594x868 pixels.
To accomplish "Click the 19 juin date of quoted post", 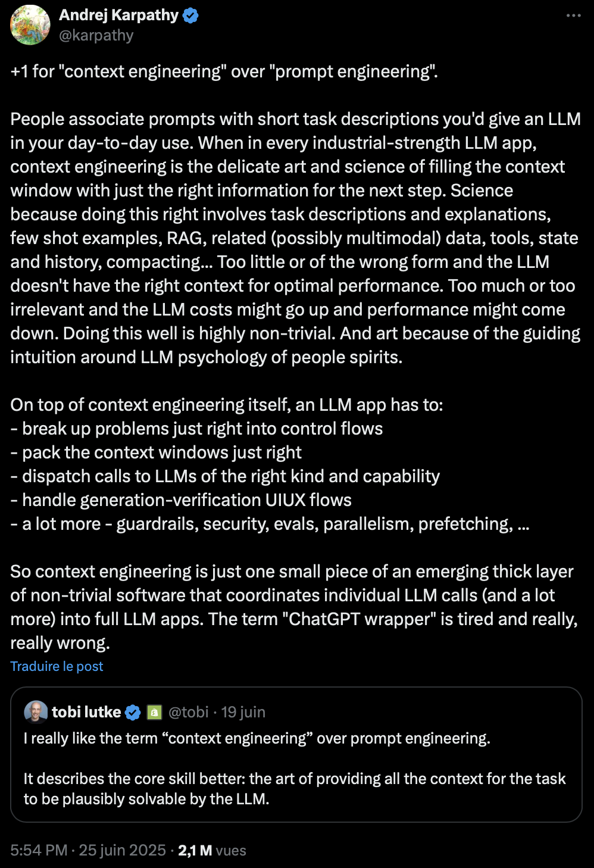I will click(x=243, y=712).
